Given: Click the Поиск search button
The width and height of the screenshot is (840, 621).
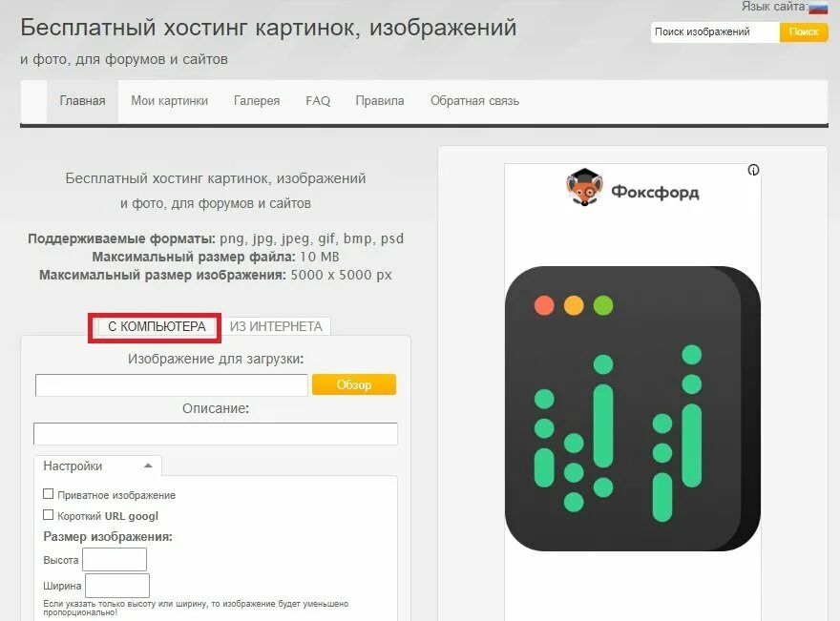Looking at the screenshot, I should tap(804, 32).
